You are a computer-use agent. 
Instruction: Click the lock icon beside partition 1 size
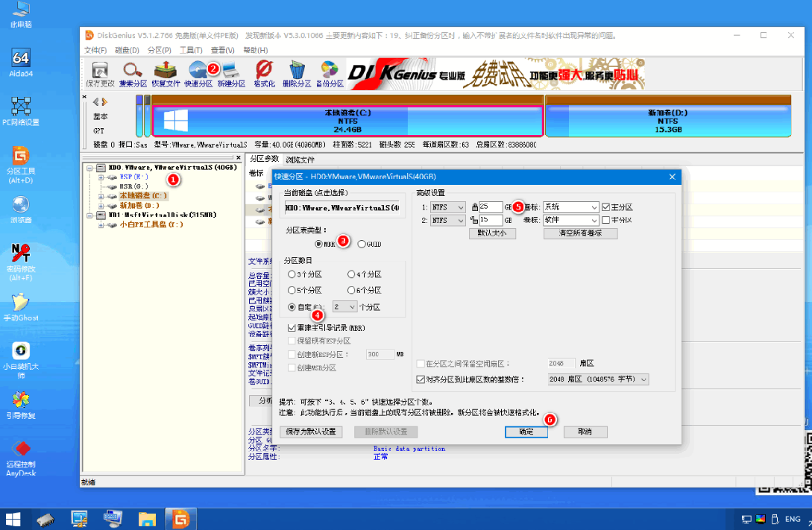point(473,207)
